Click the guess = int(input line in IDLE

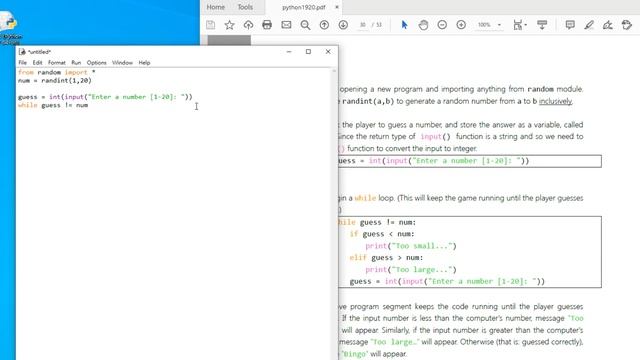(105, 97)
